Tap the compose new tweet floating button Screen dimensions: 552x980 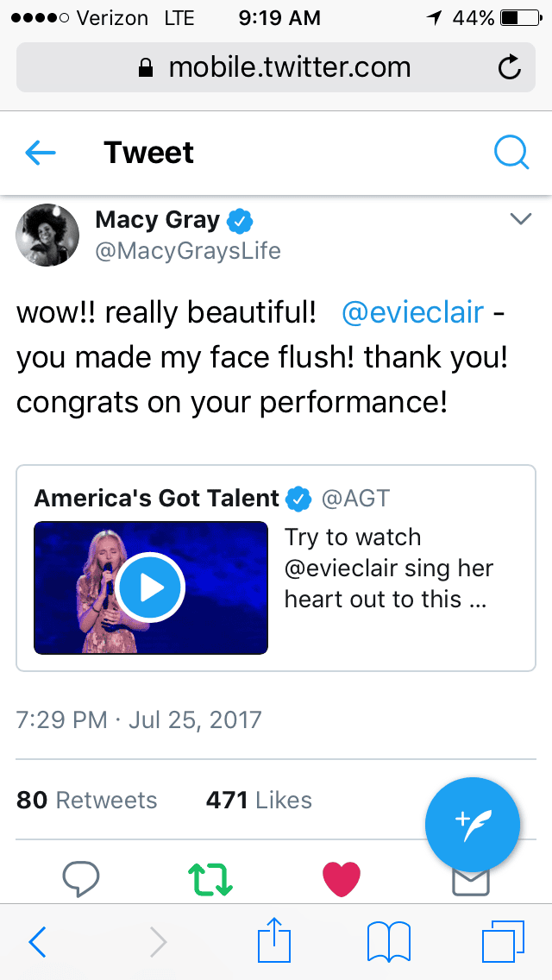pos(473,825)
